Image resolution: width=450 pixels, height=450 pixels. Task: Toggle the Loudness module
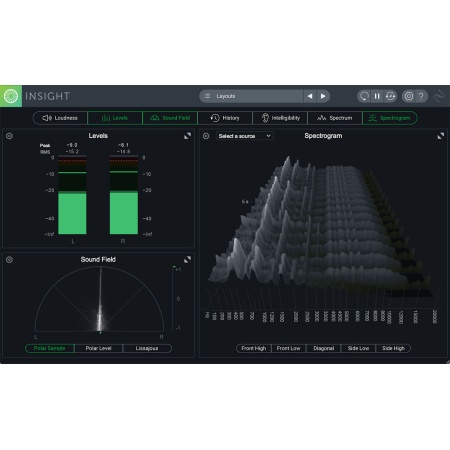pyautogui.click(x=60, y=118)
